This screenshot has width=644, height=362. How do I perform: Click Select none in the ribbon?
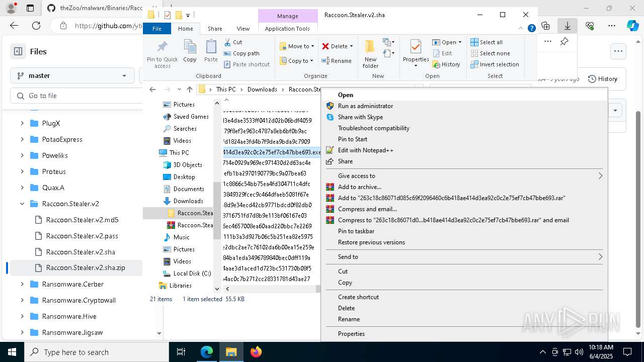pos(490,53)
